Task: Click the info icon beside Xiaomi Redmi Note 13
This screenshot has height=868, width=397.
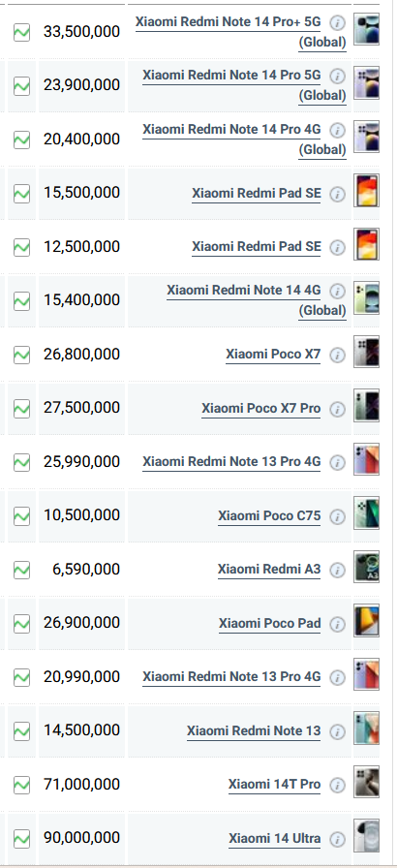Action: click(x=337, y=731)
